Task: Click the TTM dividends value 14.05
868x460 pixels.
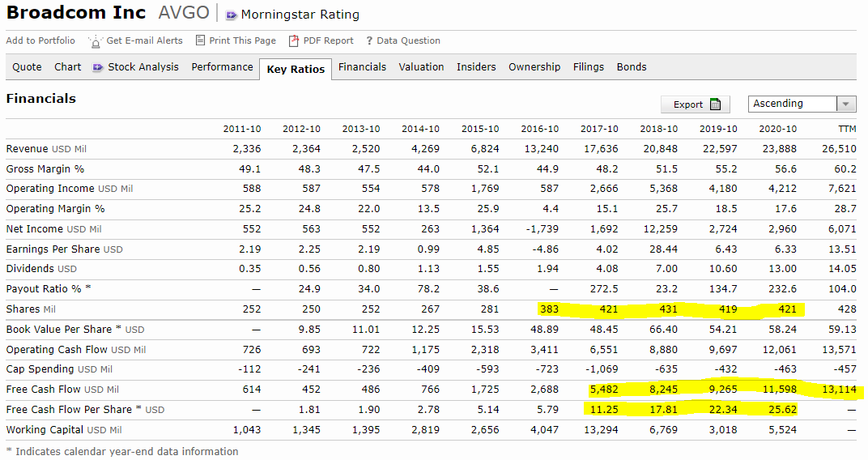Action: 842,269
